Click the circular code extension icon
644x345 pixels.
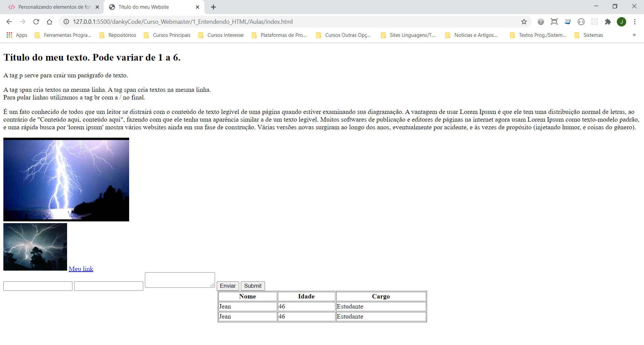point(581,22)
